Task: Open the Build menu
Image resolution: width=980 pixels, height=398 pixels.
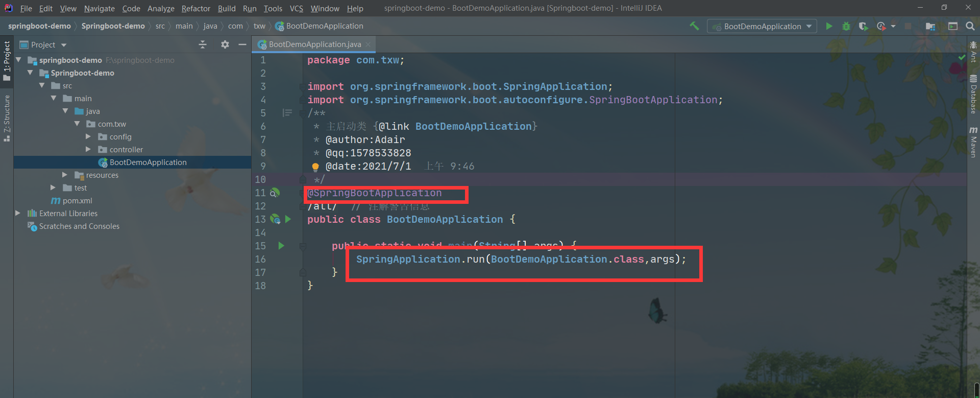Action: (227, 8)
